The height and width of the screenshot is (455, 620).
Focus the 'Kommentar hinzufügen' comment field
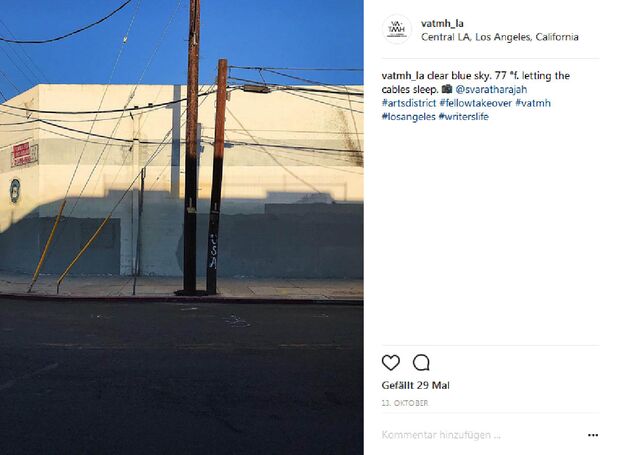pyautogui.click(x=480, y=435)
